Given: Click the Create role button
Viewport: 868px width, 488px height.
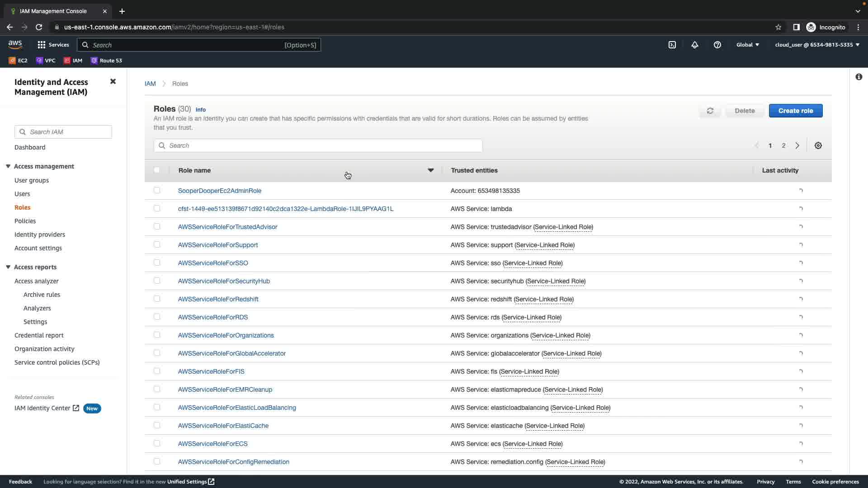Looking at the screenshot, I should point(795,111).
